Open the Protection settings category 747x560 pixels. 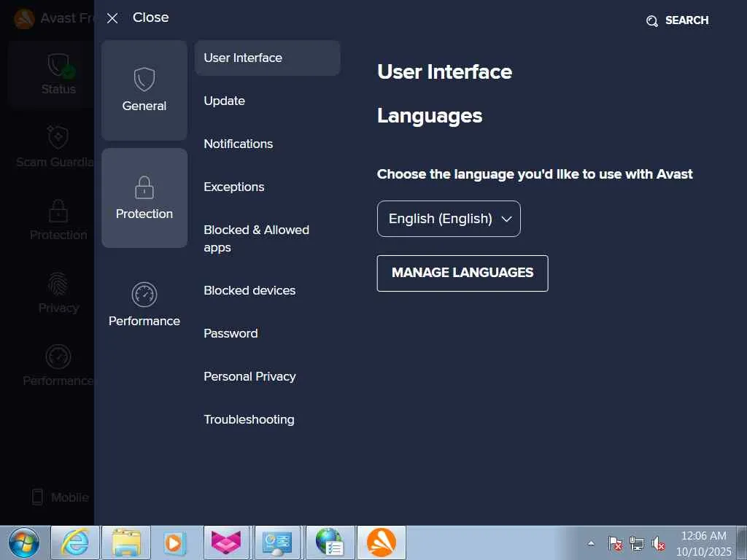[x=144, y=198]
